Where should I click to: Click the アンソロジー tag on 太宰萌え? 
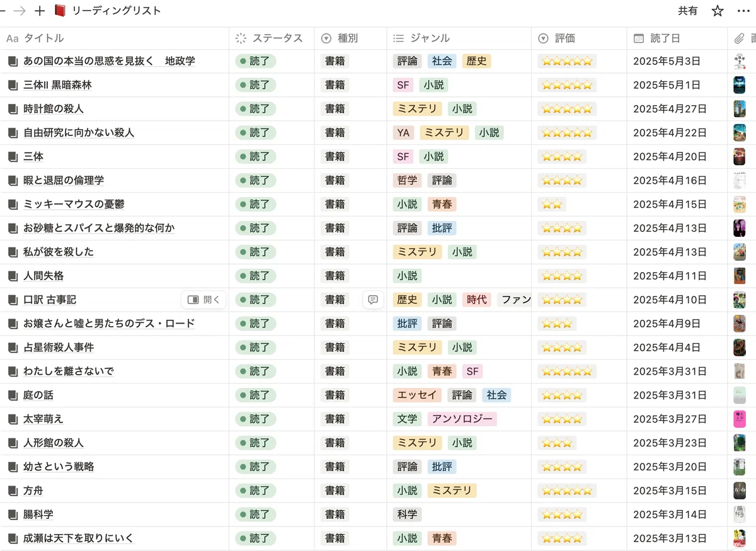point(462,419)
